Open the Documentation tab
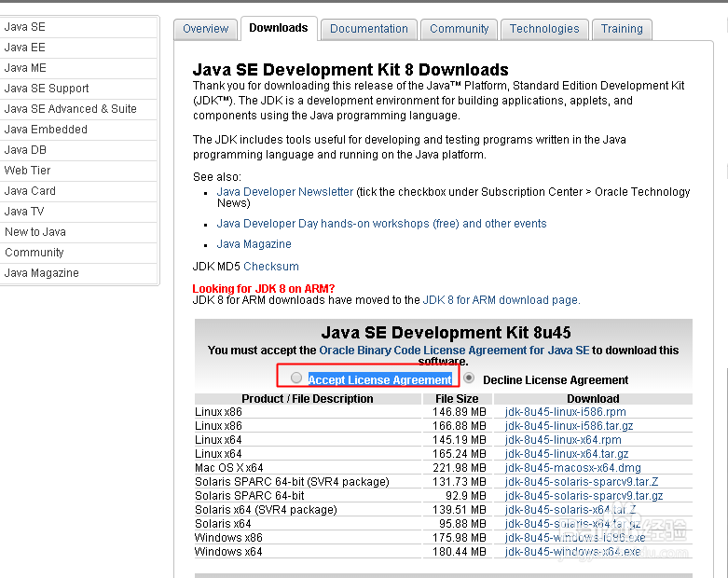 [369, 29]
